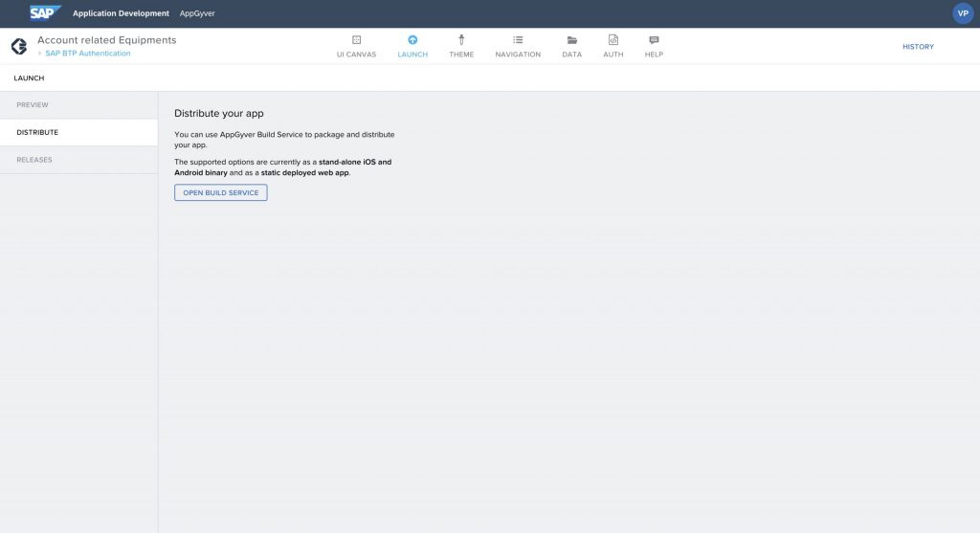Open the Data folder icon

coord(572,40)
